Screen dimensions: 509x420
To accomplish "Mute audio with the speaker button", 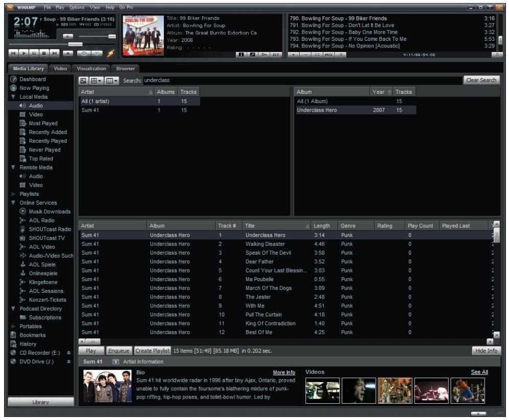I will click(68, 36).
